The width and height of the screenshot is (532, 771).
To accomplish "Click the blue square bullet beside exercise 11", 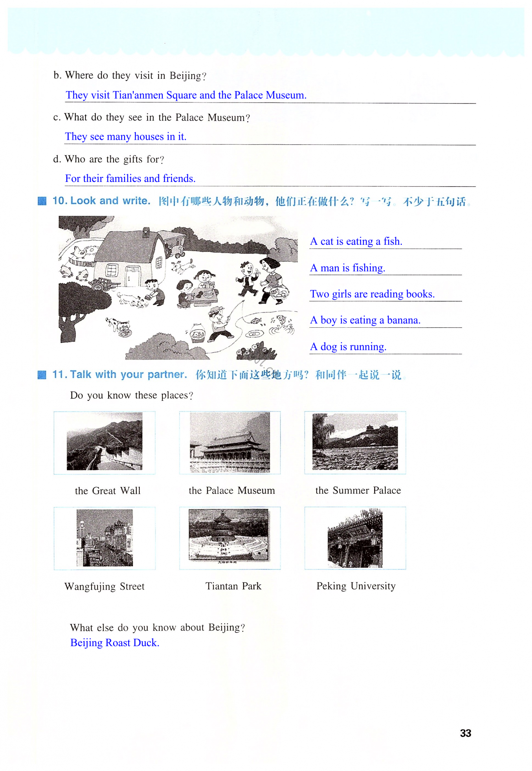I will point(42,375).
